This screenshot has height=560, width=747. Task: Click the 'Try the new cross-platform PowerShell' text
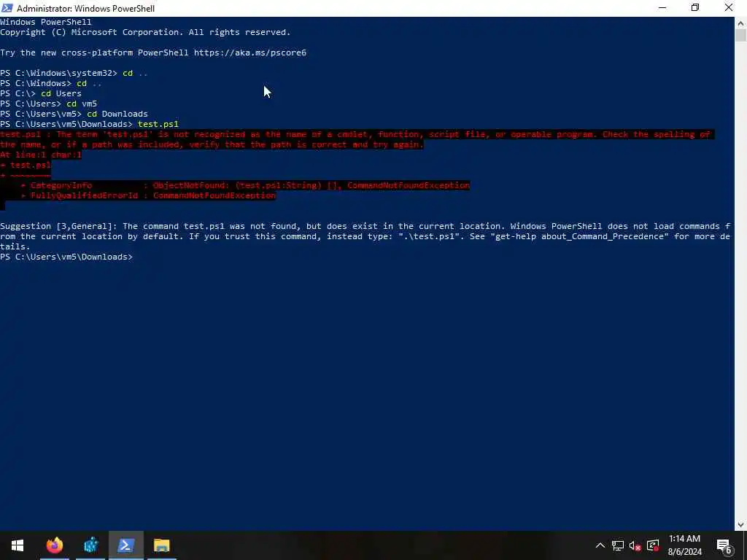94,52
